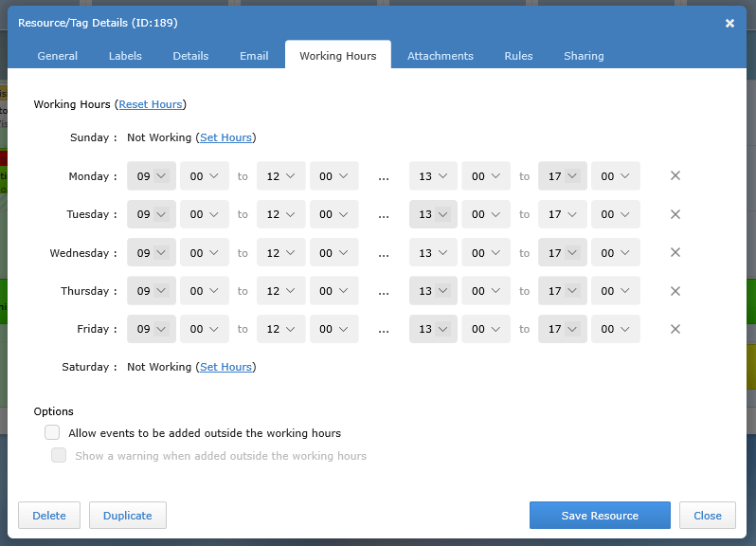Open Monday afternoon start hour dropdown (13)
756x546 pixels.
[x=434, y=176]
